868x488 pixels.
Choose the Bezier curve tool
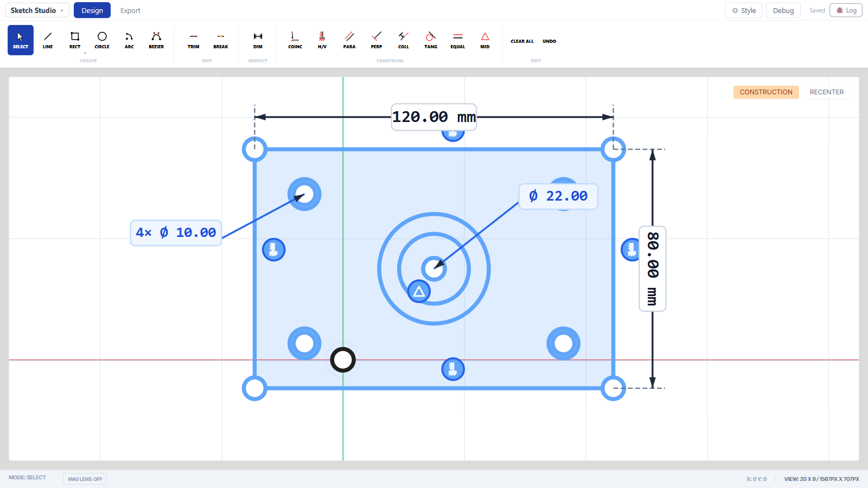156,40
